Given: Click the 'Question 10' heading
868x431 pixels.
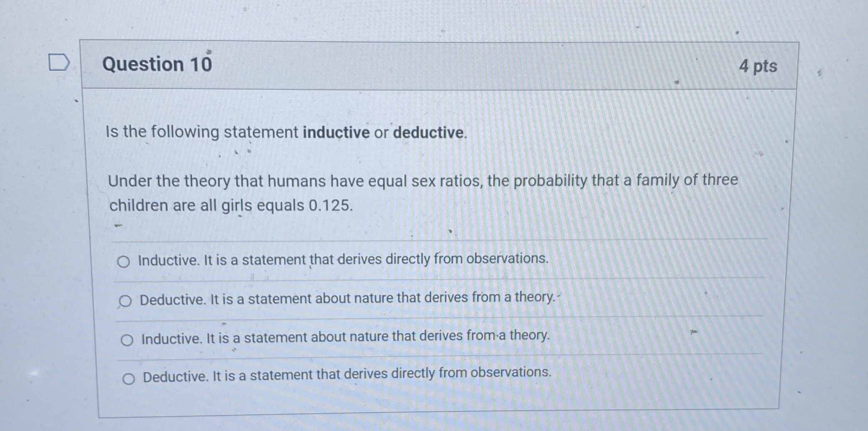Looking at the screenshot, I should click(157, 65).
